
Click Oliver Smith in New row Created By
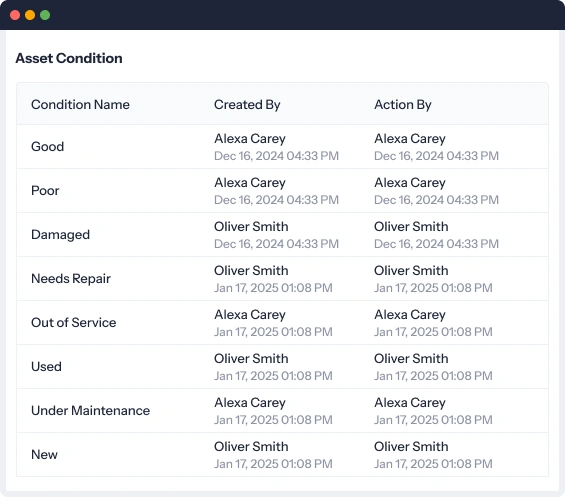pyautogui.click(x=251, y=447)
